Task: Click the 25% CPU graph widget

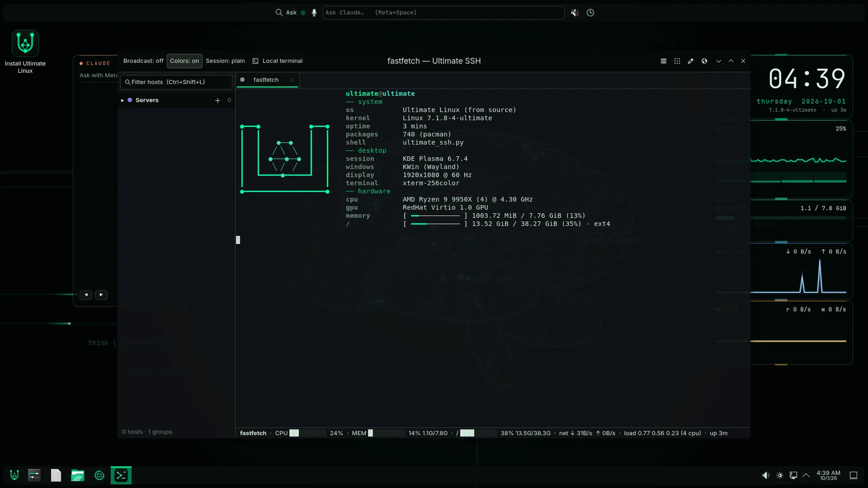Action: pos(801,158)
